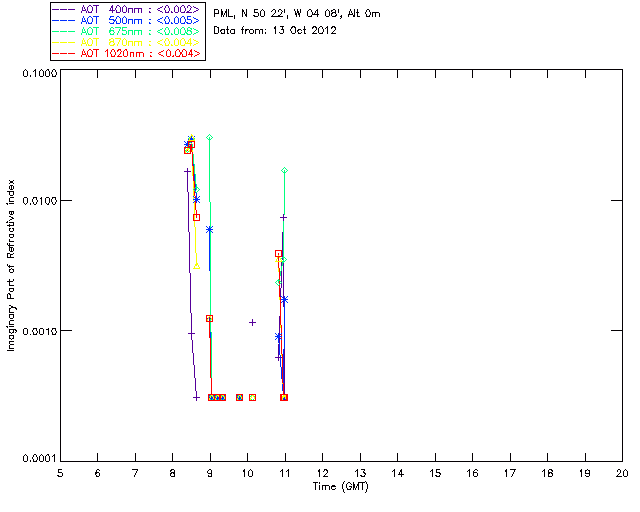Click the x-axis tick label 7
640x512 pixels.
[x=135, y=473]
